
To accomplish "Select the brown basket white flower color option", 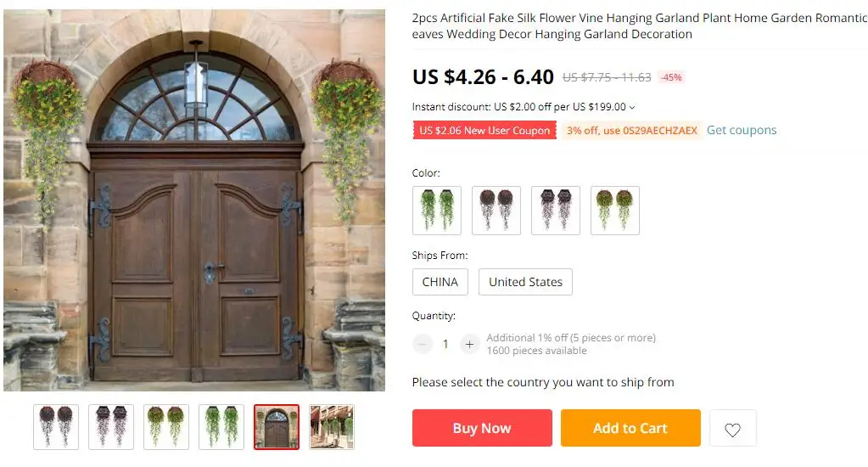I will (496, 211).
